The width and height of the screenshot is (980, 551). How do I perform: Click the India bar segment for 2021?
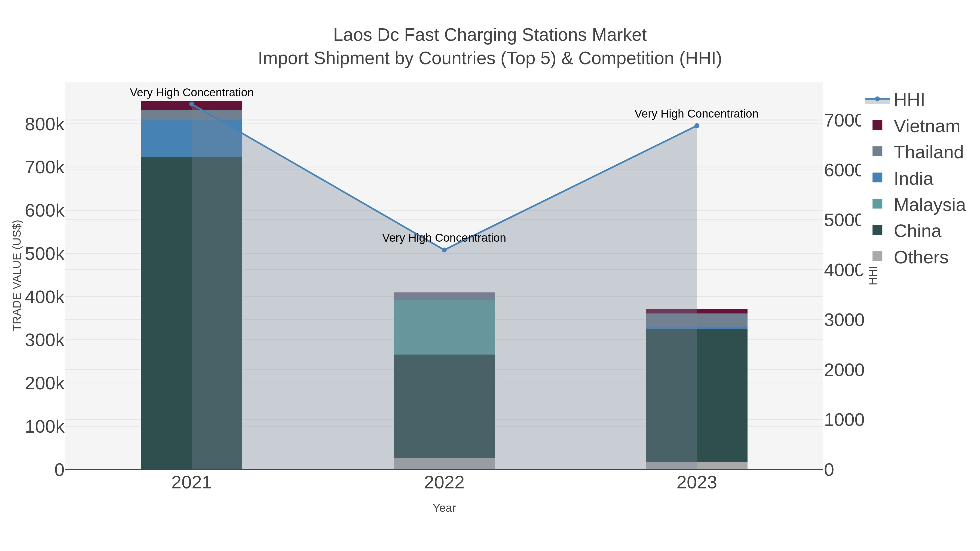(191, 138)
